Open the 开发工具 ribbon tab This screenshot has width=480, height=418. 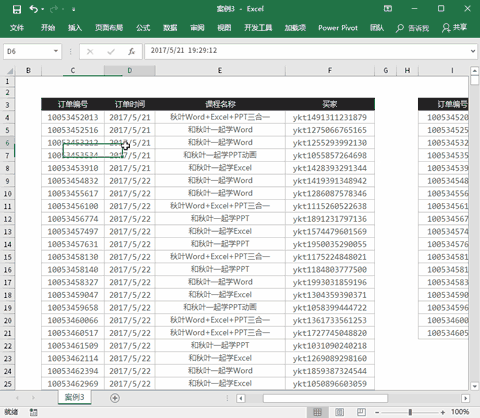coord(258,28)
